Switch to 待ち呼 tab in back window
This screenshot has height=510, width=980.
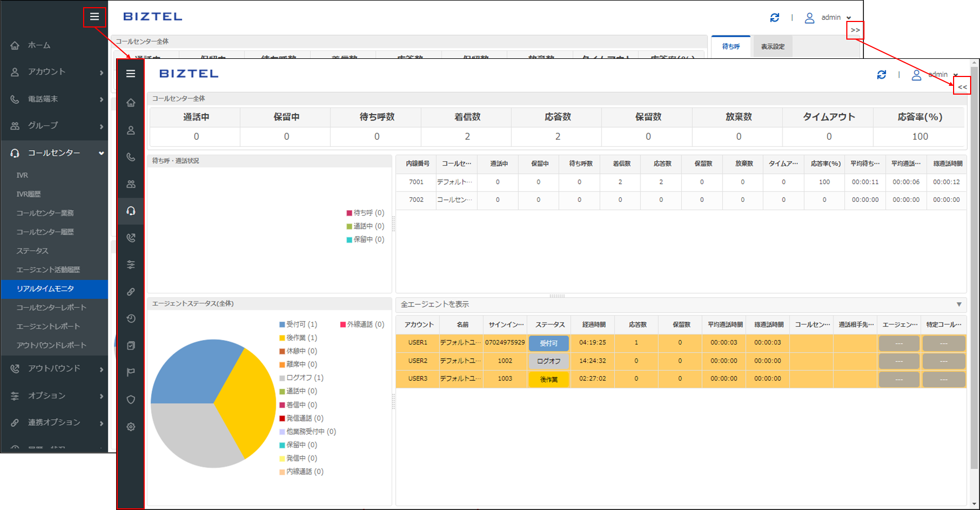[x=731, y=47]
